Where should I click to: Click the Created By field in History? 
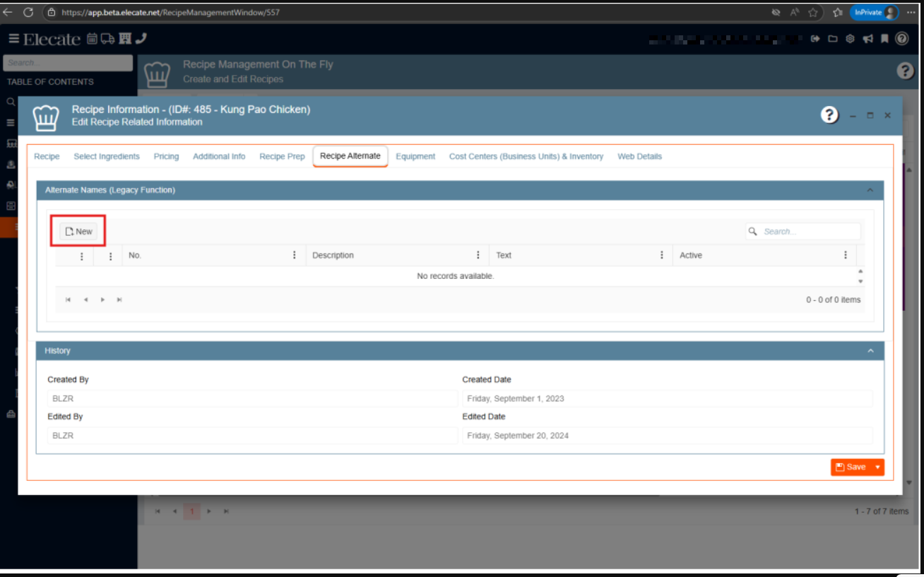tap(252, 399)
